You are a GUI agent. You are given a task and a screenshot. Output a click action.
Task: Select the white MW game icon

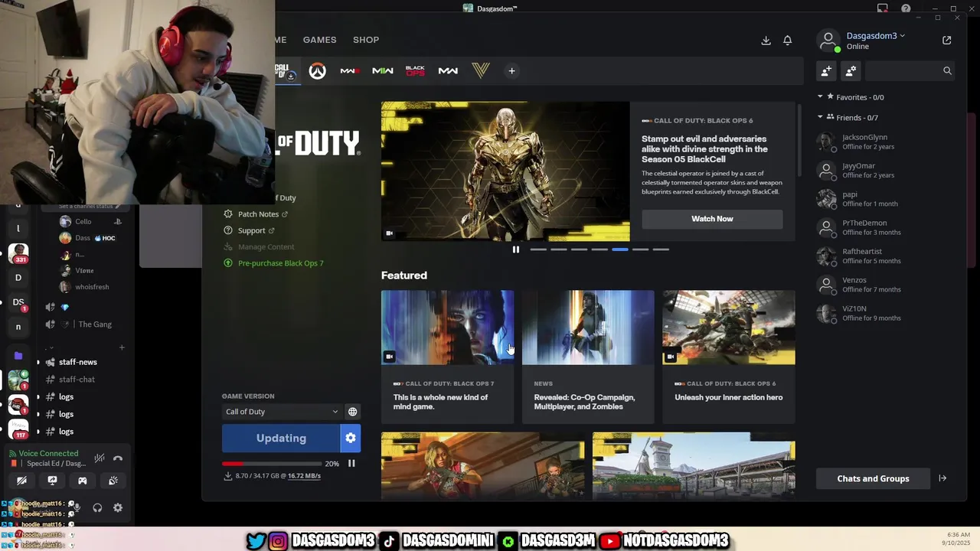point(448,71)
